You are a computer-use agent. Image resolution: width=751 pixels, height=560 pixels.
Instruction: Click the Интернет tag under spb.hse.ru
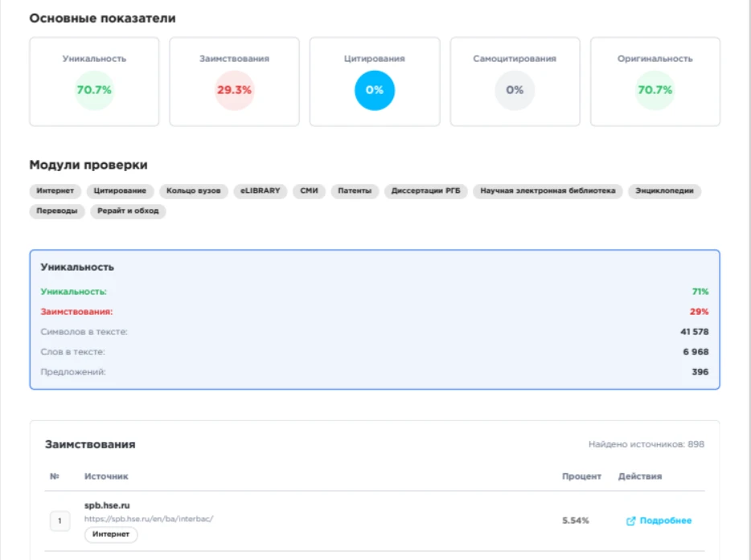pyautogui.click(x=111, y=534)
